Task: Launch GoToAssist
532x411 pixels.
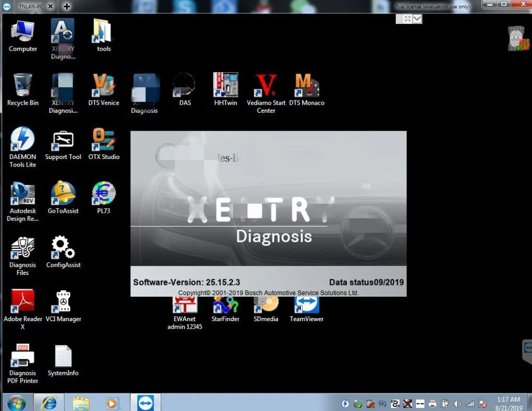Action: pyautogui.click(x=63, y=198)
